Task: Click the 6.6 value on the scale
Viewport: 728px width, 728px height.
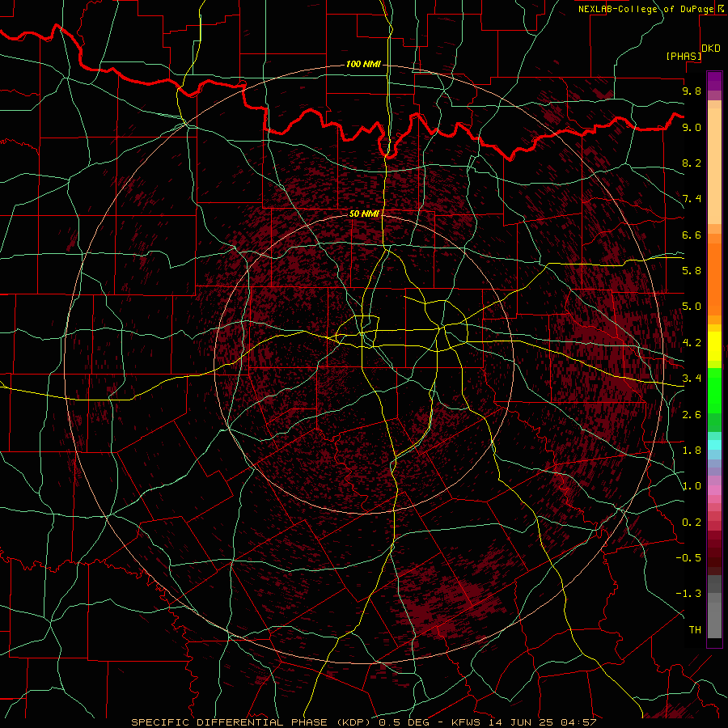Action: pyautogui.click(x=692, y=235)
